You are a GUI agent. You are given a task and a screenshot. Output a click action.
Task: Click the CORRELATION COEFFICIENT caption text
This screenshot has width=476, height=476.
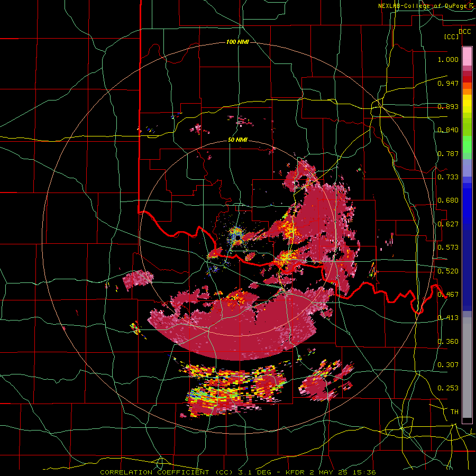tap(154, 472)
